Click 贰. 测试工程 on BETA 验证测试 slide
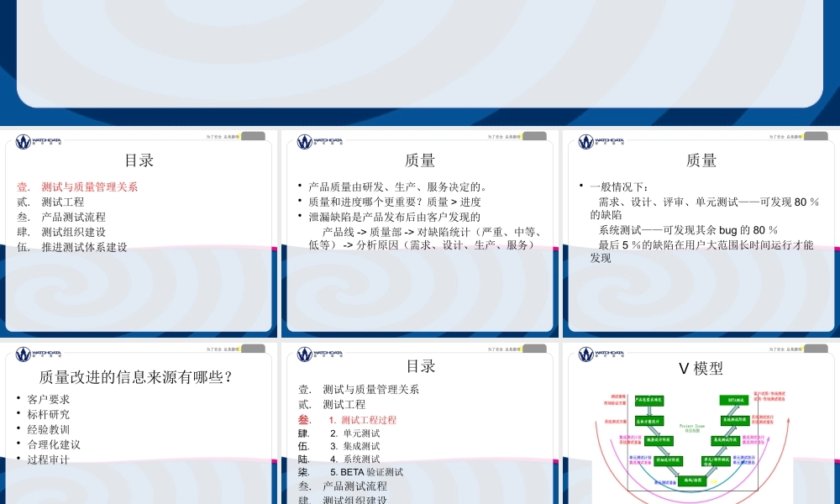Screen dimensions: 840x504 332,404
